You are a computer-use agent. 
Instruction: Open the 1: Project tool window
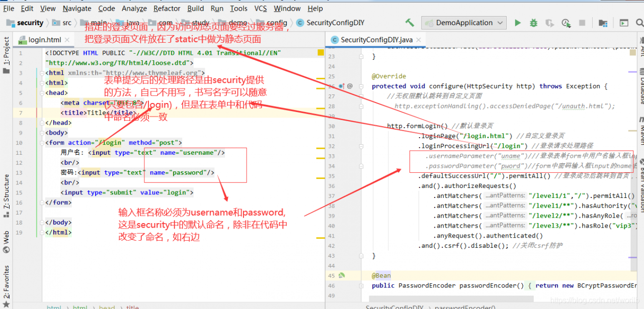pyautogui.click(x=6, y=55)
